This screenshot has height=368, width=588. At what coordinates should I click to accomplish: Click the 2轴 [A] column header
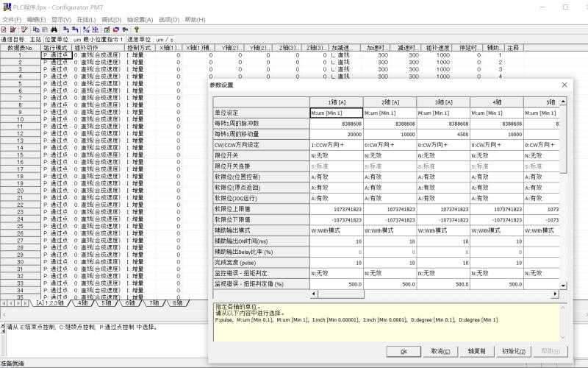[390, 102]
